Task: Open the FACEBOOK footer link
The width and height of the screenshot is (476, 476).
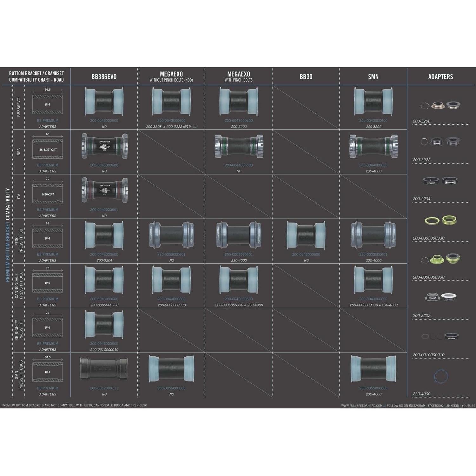Action: pos(435,406)
